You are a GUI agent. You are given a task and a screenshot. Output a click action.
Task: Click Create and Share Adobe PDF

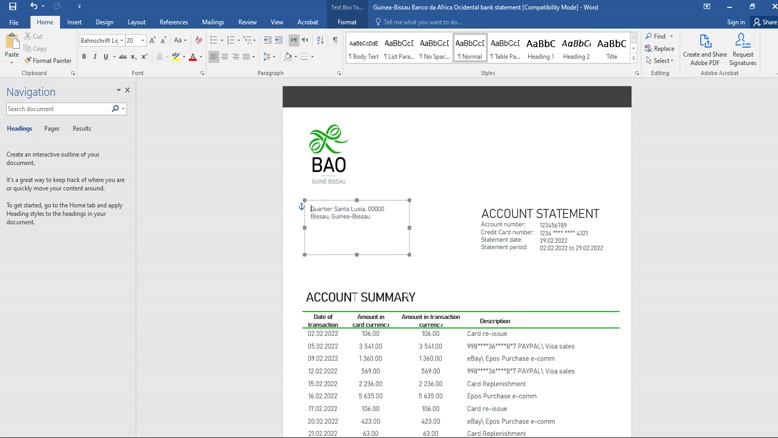705,50
